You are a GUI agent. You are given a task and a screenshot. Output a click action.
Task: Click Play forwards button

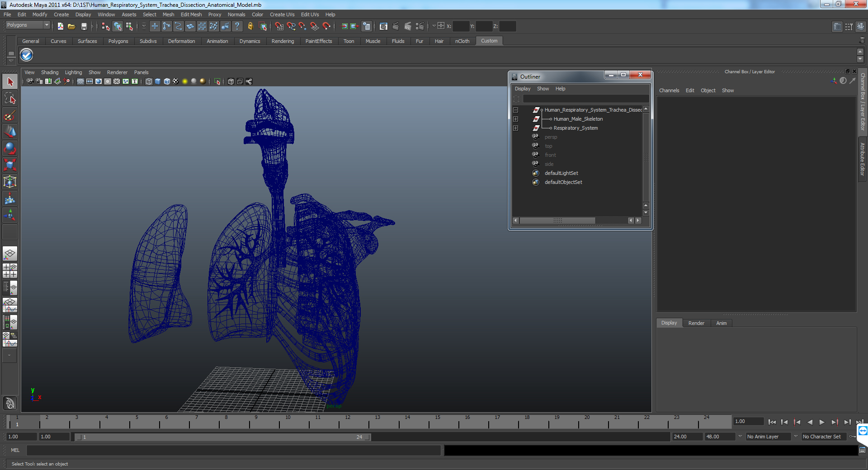822,422
